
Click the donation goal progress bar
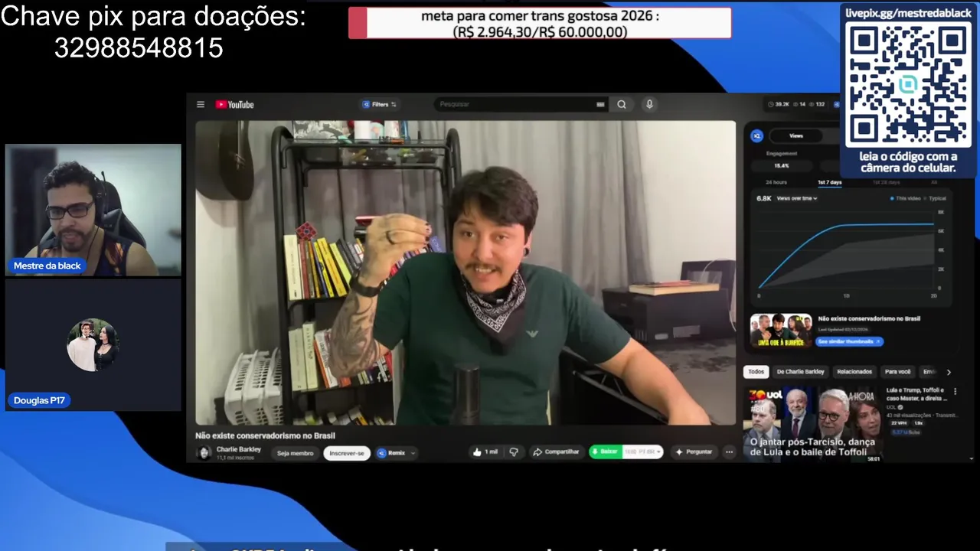pyautogui.click(x=540, y=23)
